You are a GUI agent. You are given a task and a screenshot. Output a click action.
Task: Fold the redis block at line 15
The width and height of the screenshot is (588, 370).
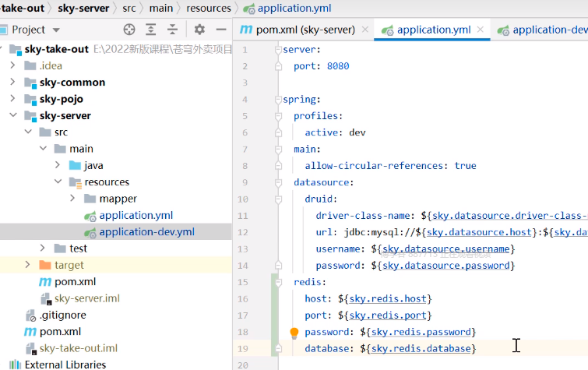pos(277,282)
